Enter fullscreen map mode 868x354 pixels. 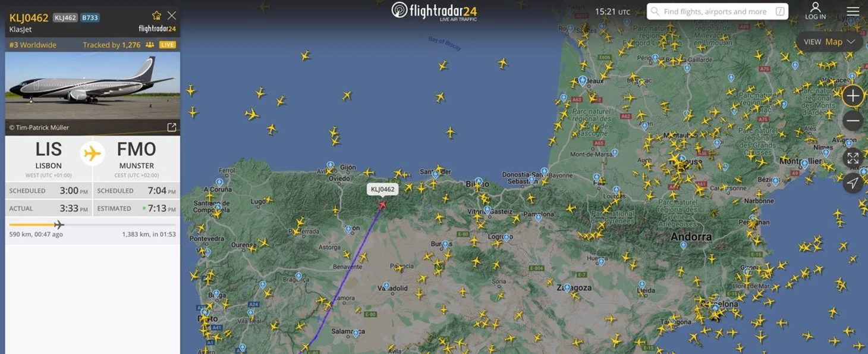point(853,158)
